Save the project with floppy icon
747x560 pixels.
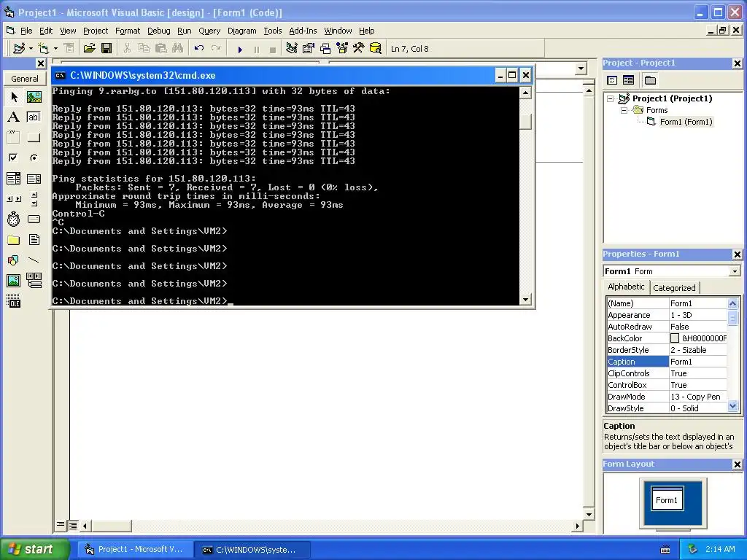(107, 49)
